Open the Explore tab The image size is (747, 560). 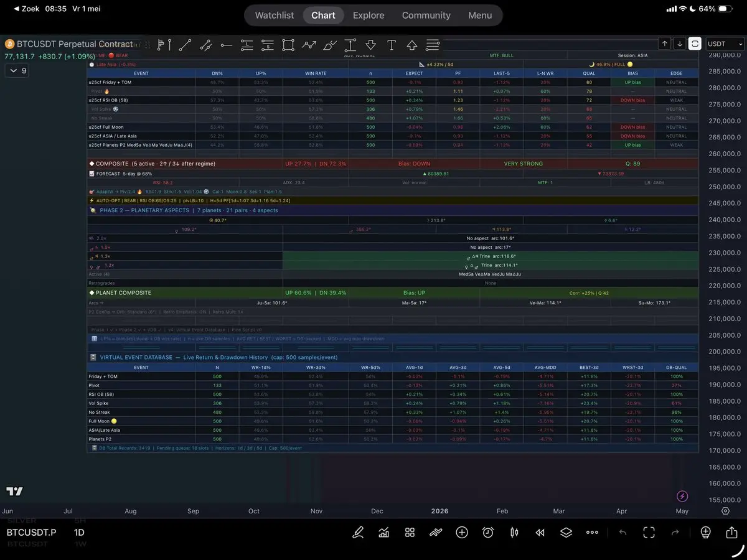(x=369, y=15)
